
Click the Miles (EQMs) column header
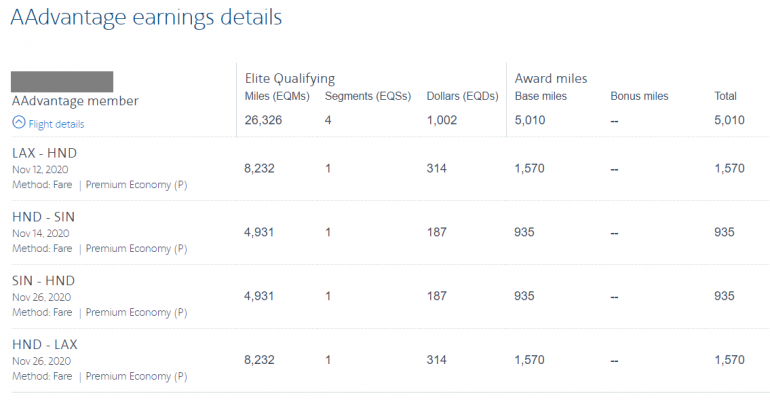277,97
